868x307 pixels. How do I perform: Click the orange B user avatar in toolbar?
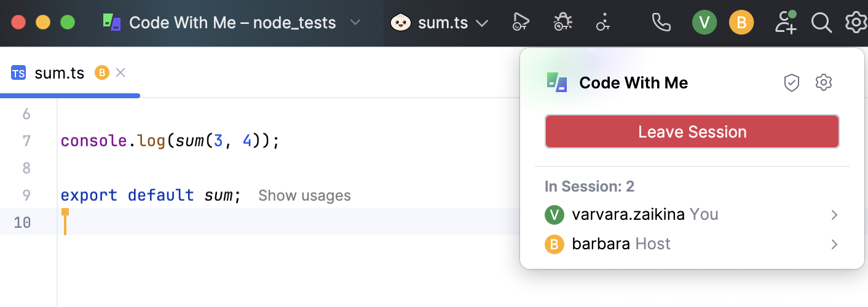[741, 23]
